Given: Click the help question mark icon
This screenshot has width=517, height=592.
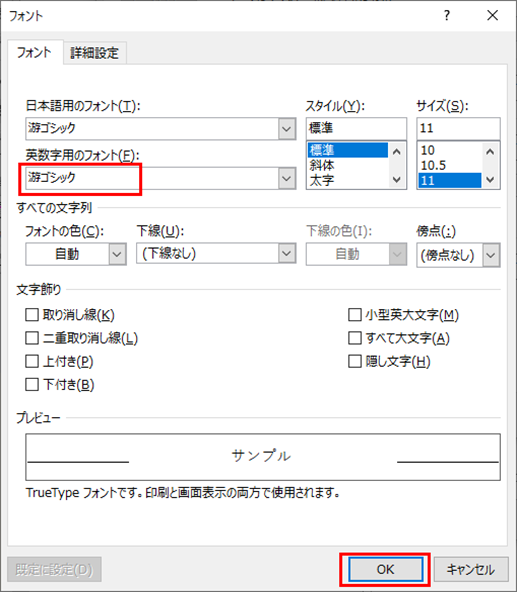Looking at the screenshot, I should point(447,15).
